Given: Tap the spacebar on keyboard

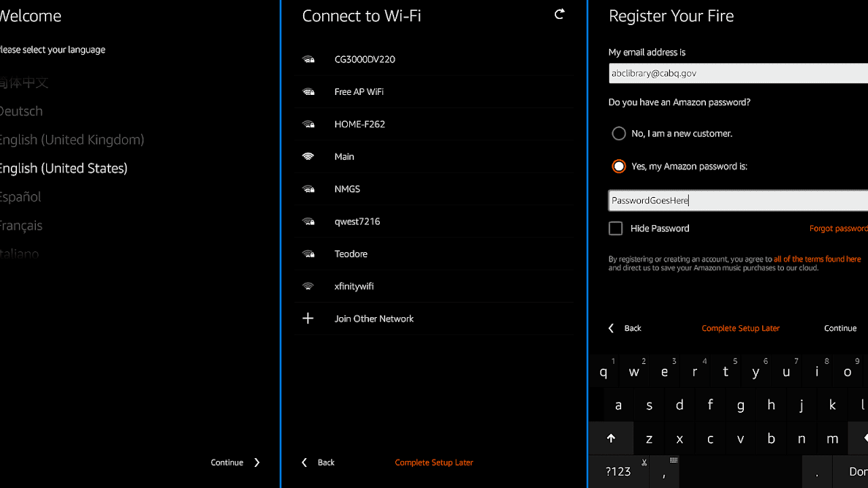Looking at the screenshot, I should [x=741, y=471].
